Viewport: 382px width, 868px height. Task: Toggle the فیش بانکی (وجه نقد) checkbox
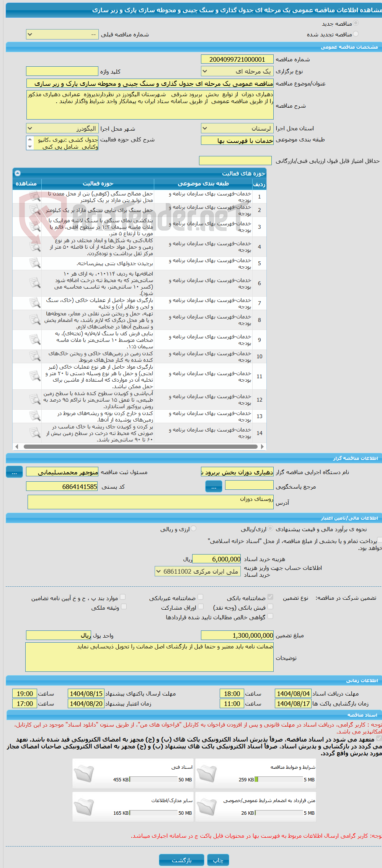270,607
